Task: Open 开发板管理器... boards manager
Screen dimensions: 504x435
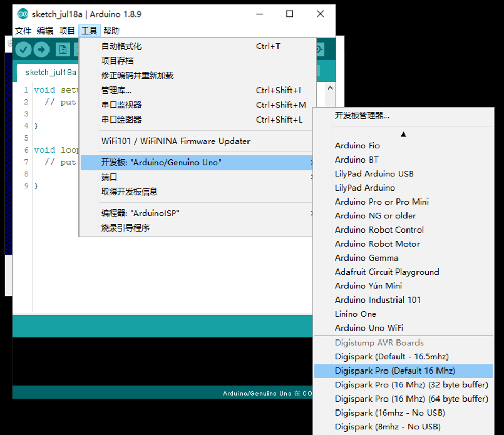Action: [403, 116]
